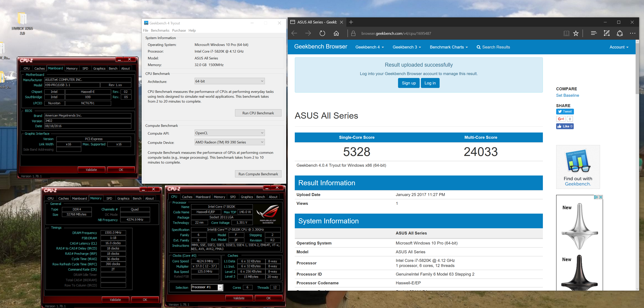
Task: Click the AdChoices icon on the ad
Action: [x=596, y=197]
